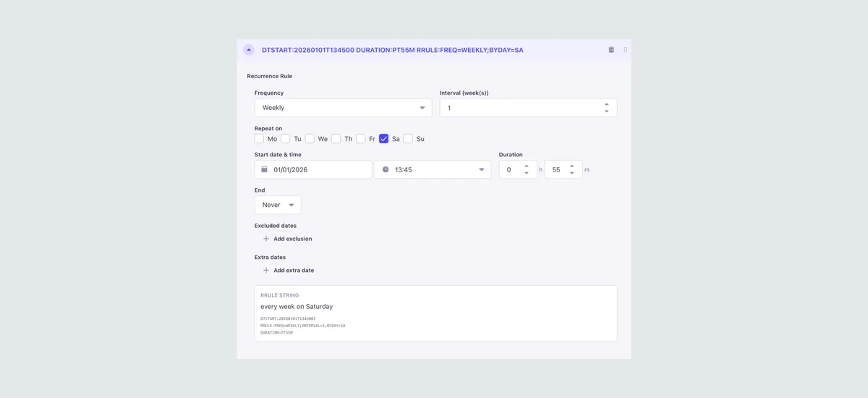Viewport: 868px width, 398px height.
Task: Check the Fr weekday checkbox
Action: [x=361, y=138]
